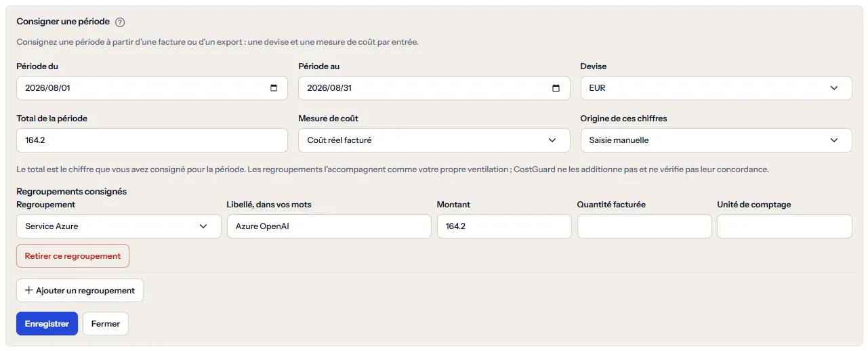Click the Devise label
The image size is (868, 351).
coord(594,66)
